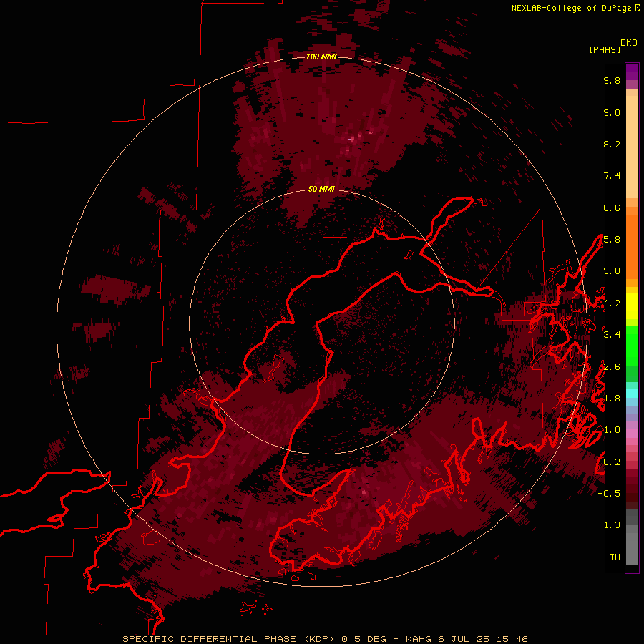Click the gray segment of the color bar
The height and width of the screenshot is (644, 644).
(x=632, y=537)
